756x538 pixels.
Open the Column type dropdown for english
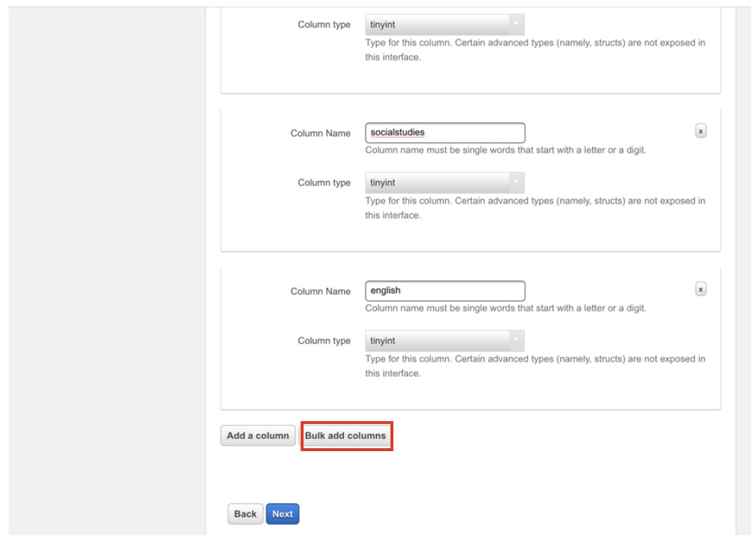click(x=445, y=341)
